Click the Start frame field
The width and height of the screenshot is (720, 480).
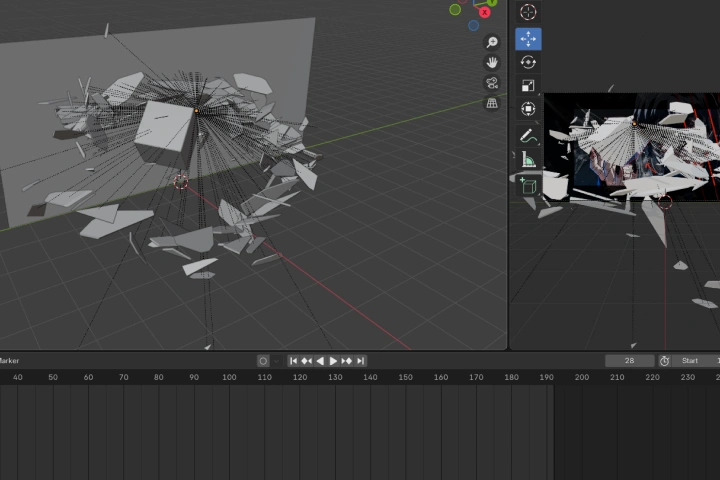pyautogui.click(x=694, y=361)
